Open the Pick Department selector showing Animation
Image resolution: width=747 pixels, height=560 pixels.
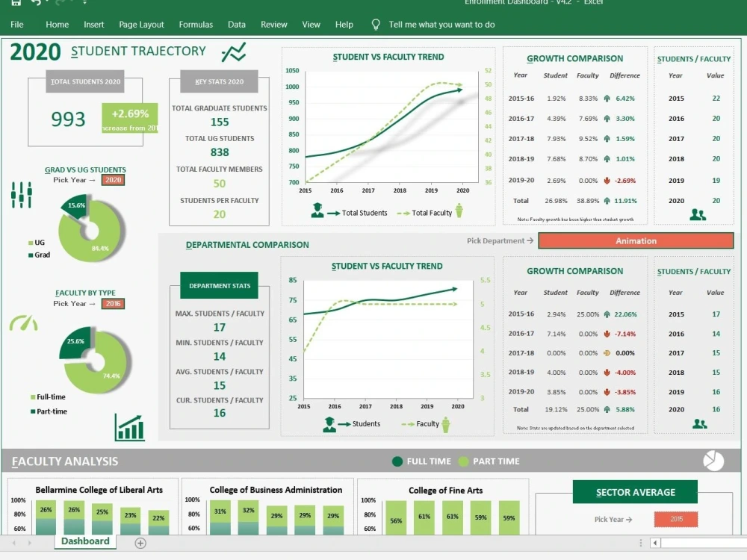click(x=636, y=240)
